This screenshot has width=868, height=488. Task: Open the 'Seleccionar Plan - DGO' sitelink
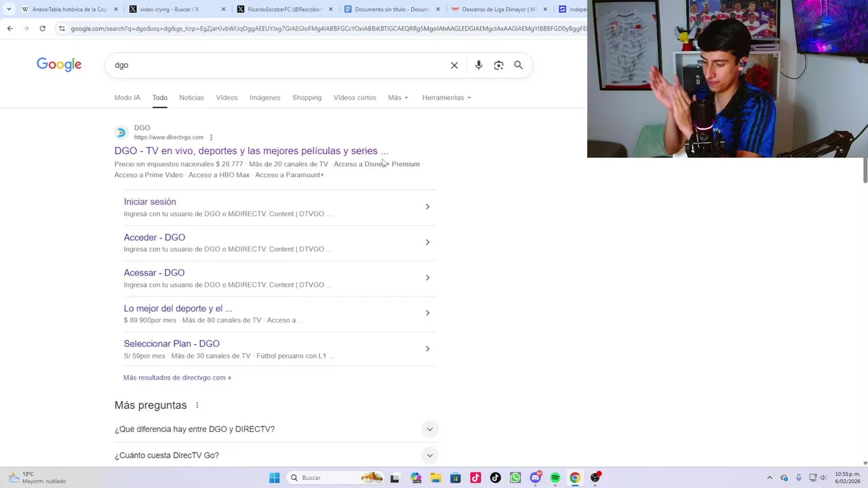[172, 344]
